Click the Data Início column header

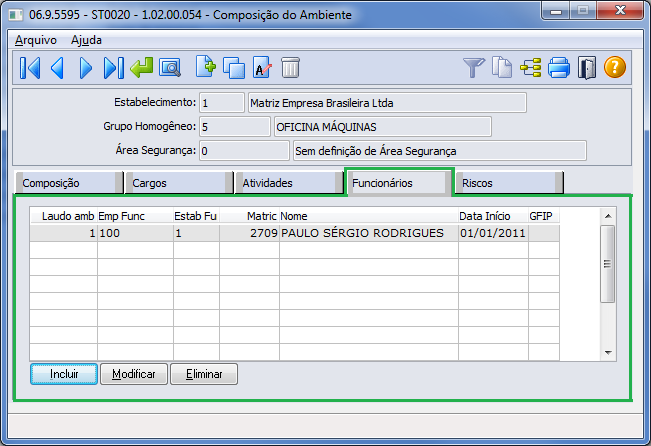tap(493, 216)
